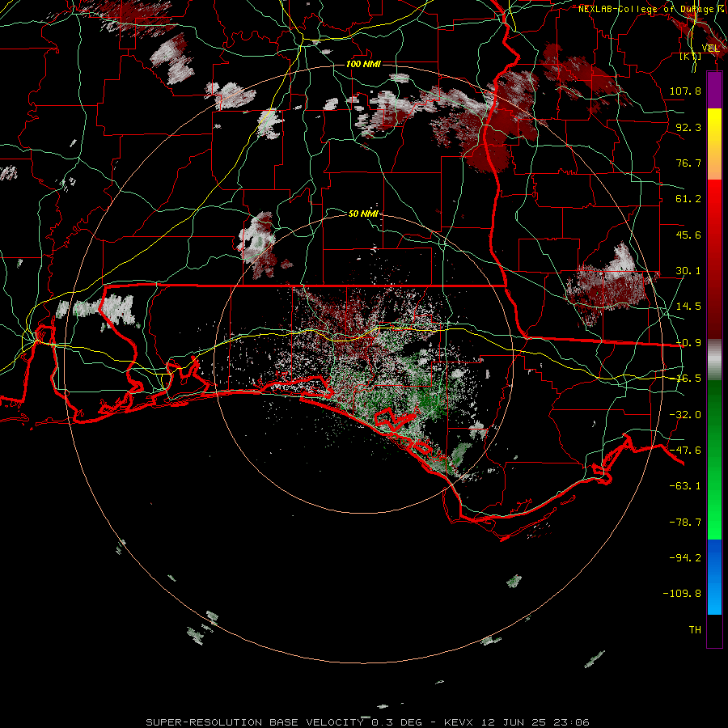Select the 14.5 legend value
The width and height of the screenshot is (728, 728).
pos(688,307)
